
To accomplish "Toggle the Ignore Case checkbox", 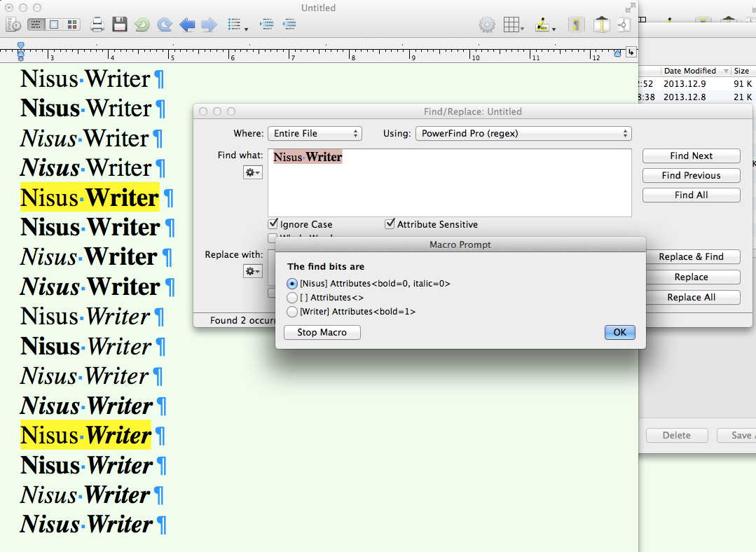I will pos(273,224).
